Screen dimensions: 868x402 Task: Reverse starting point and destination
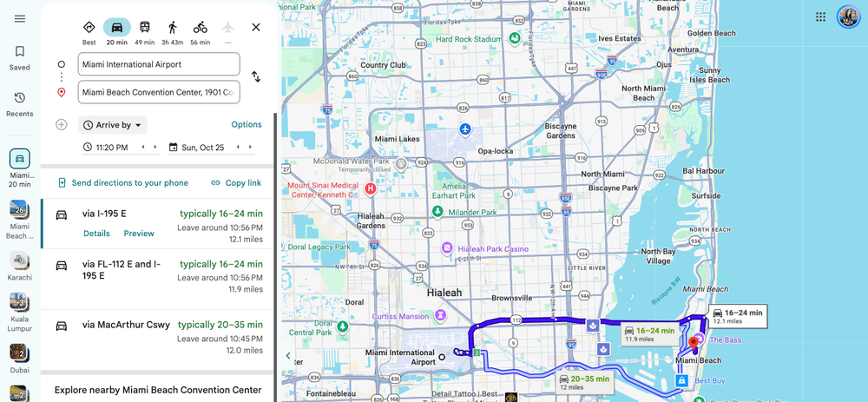point(256,77)
